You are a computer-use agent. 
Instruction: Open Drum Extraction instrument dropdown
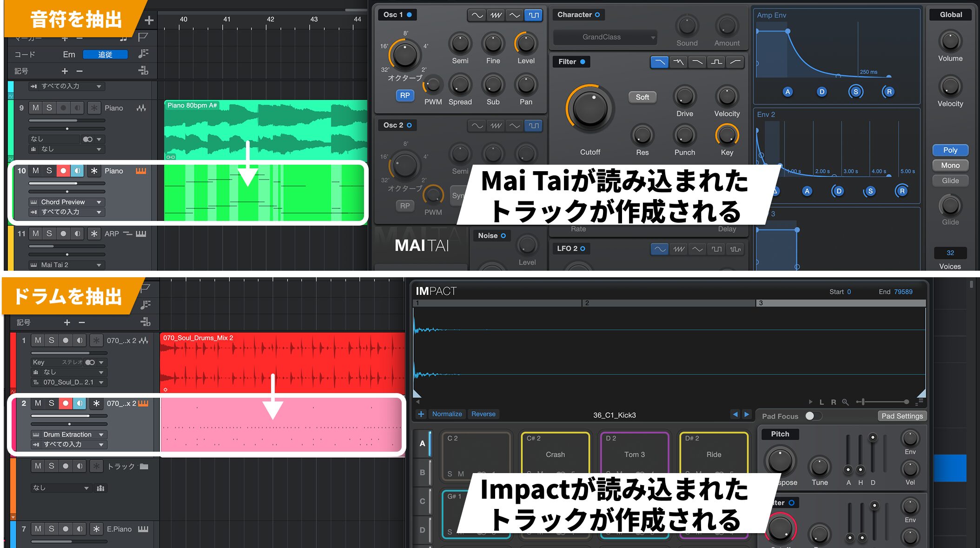pos(69,434)
